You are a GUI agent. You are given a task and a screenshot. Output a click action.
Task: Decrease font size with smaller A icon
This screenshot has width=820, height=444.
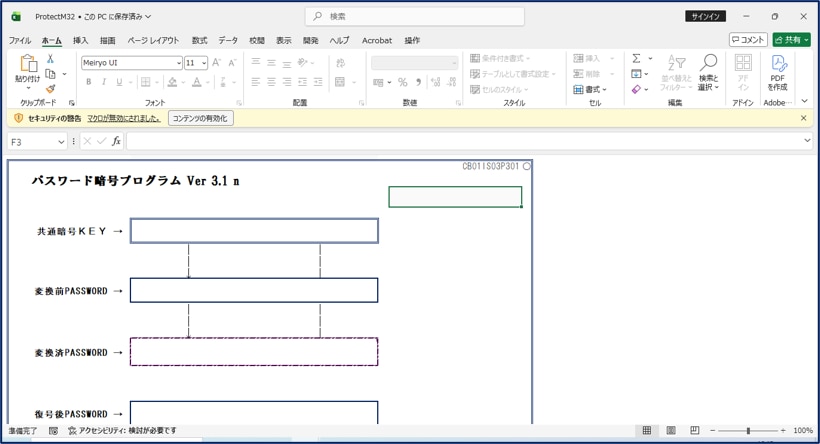[232, 63]
